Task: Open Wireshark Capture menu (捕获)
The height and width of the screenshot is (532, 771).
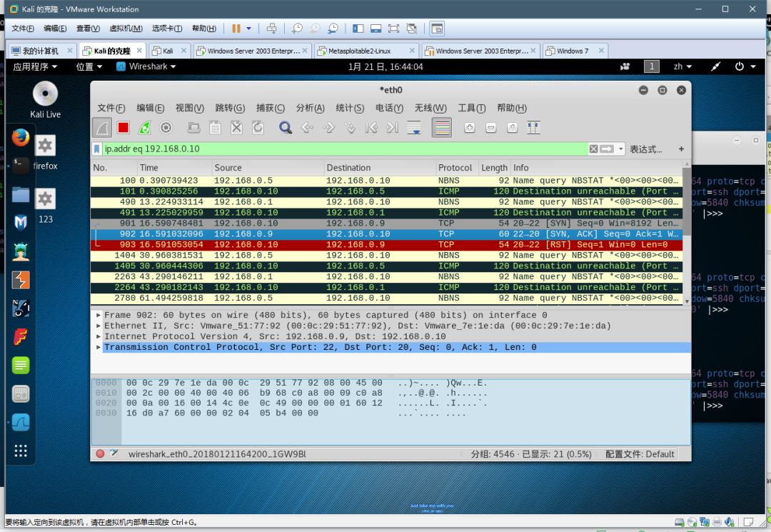Action: (x=271, y=108)
